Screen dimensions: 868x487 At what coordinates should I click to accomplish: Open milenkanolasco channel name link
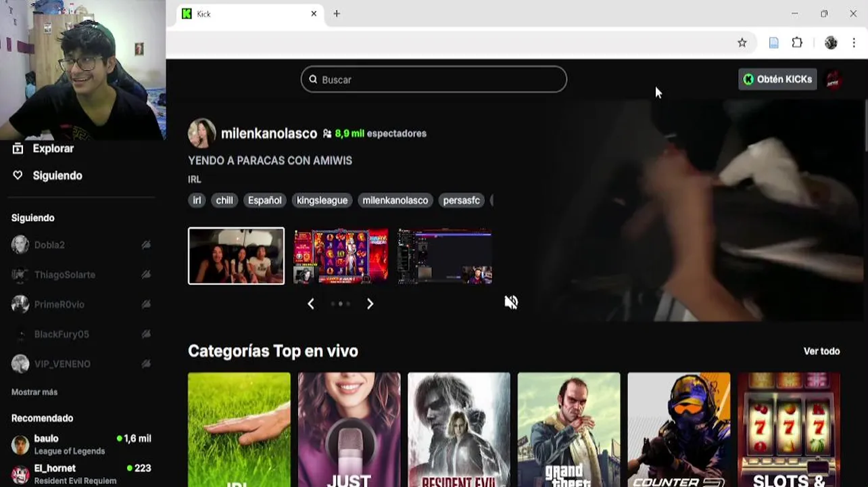tap(269, 133)
